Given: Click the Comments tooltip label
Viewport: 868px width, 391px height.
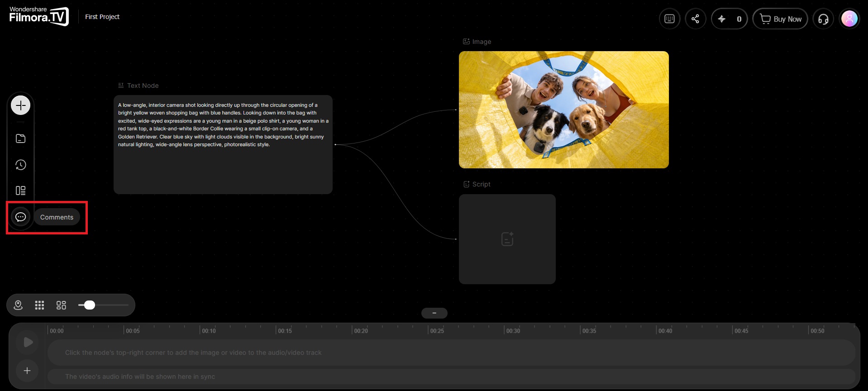Looking at the screenshot, I should [x=57, y=217].
